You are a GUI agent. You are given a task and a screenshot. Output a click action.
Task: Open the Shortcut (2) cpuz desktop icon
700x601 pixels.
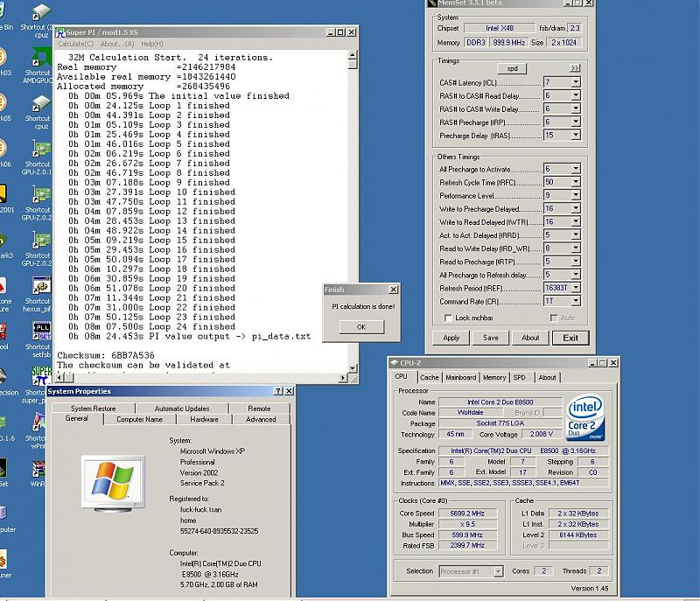41,12
